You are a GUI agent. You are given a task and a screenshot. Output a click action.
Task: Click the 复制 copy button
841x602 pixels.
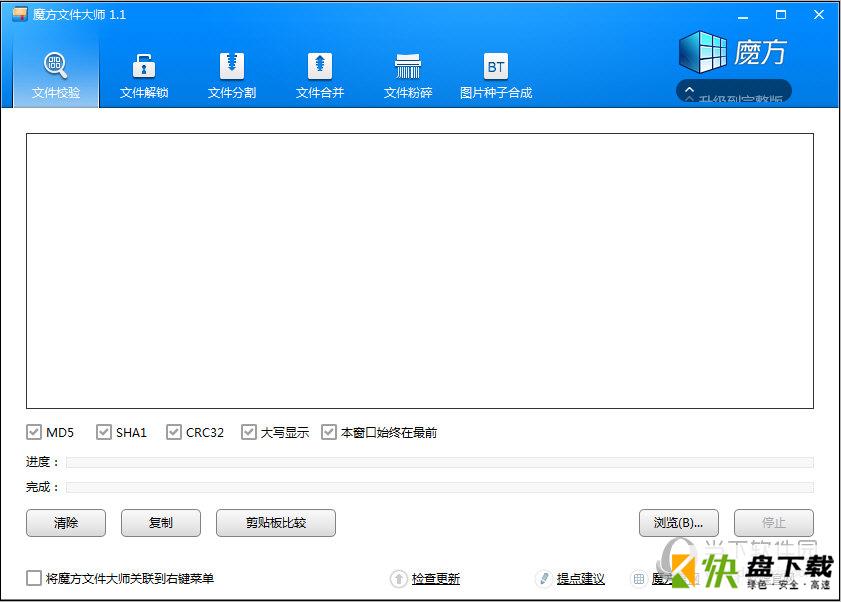point(161,523)
